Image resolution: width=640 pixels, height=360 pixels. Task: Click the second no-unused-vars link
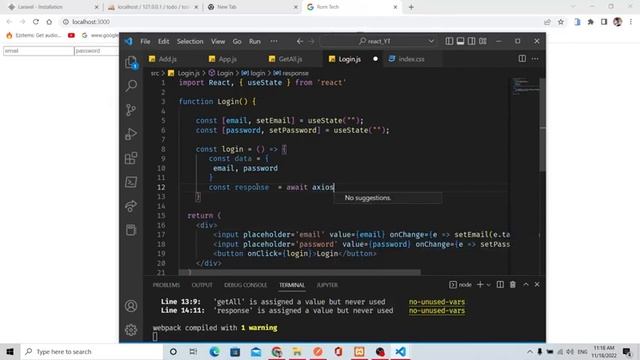pos(437,311)
